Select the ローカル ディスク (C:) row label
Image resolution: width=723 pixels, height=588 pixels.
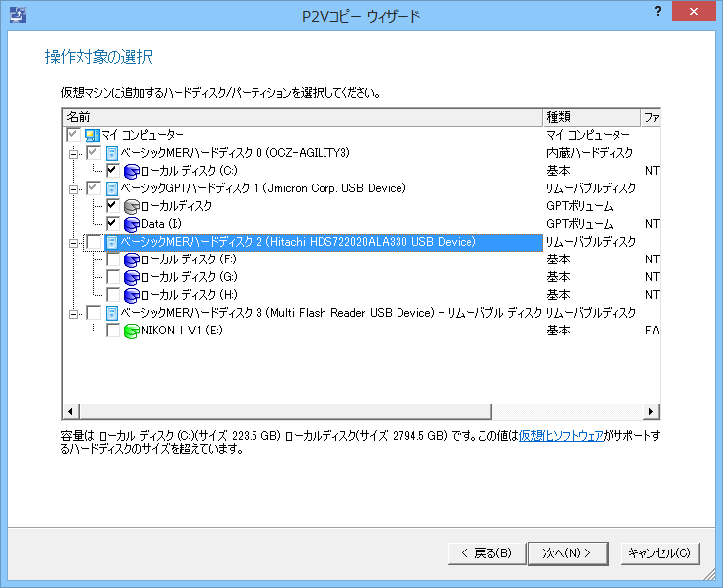click(x=189, y=171)
